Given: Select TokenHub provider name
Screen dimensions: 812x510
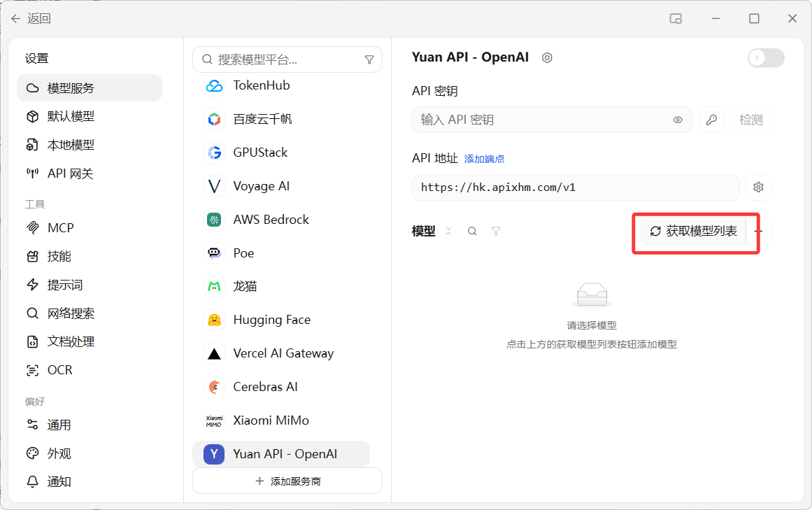Looking at the screenshot, I should 262,85.
